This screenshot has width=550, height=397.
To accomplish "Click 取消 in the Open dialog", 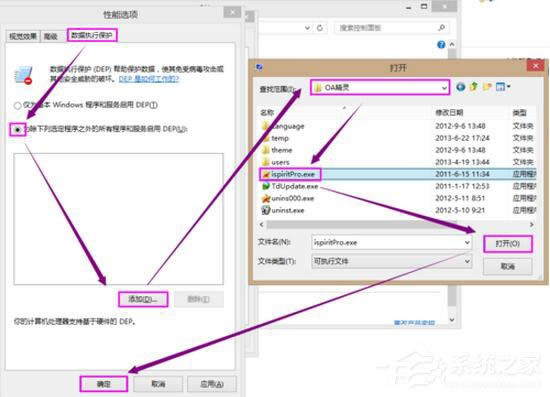I will [508, 267].
